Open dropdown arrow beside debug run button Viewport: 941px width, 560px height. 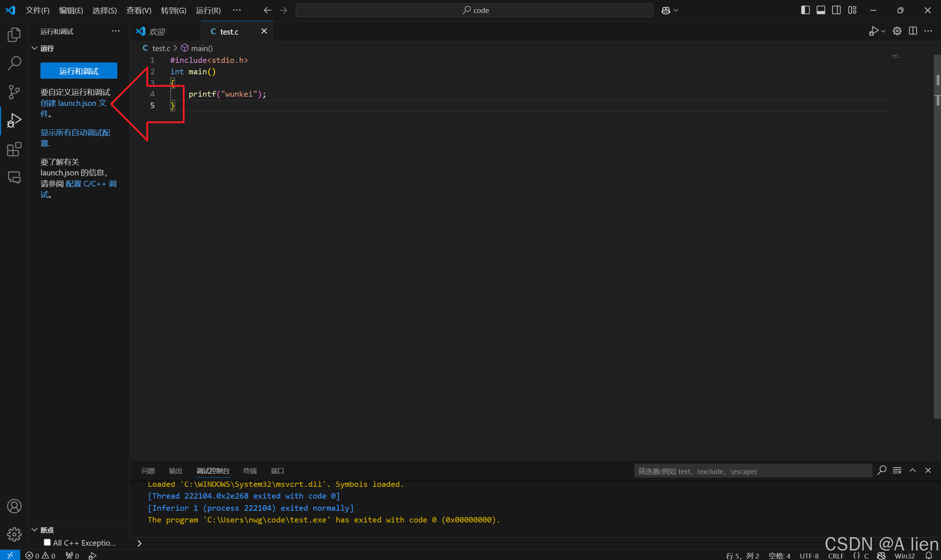(x=883, y=31)
